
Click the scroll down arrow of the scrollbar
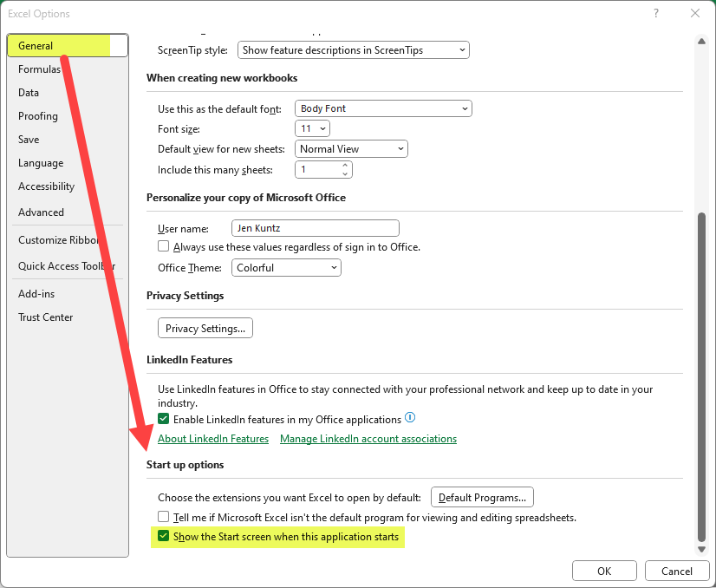pyautogui.click(x=700, y=549)
